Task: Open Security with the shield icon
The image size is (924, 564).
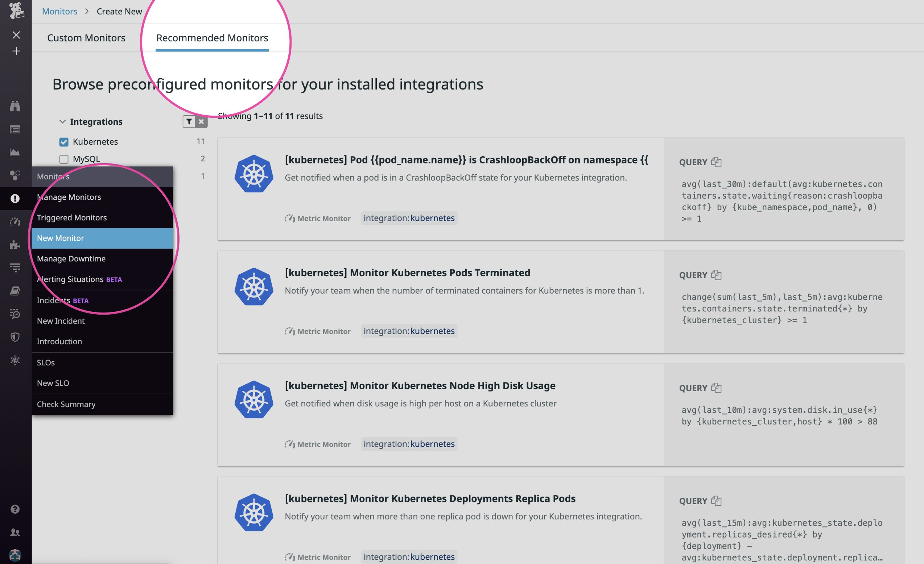Action: click(15, 337)
